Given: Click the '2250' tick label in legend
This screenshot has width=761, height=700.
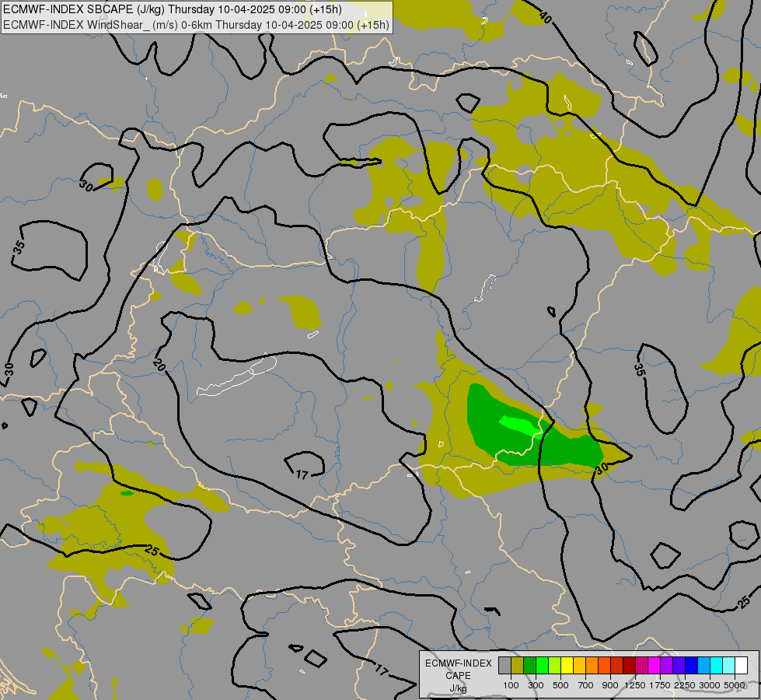Looking at the screenshot, I should (x=685, y=685).
